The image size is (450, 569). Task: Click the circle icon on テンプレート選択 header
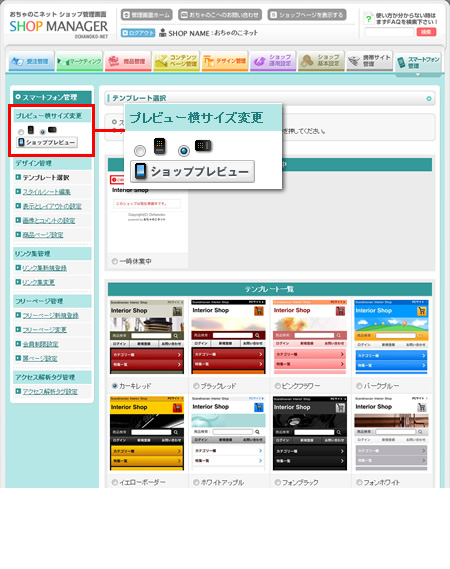[x=429, y=98]
